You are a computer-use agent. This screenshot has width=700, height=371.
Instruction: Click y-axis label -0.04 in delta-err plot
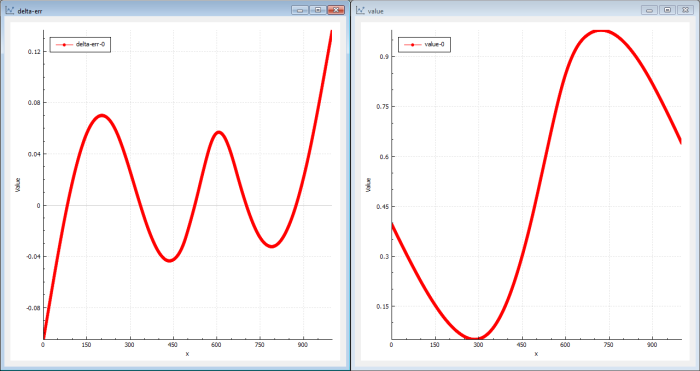(33, 257)
